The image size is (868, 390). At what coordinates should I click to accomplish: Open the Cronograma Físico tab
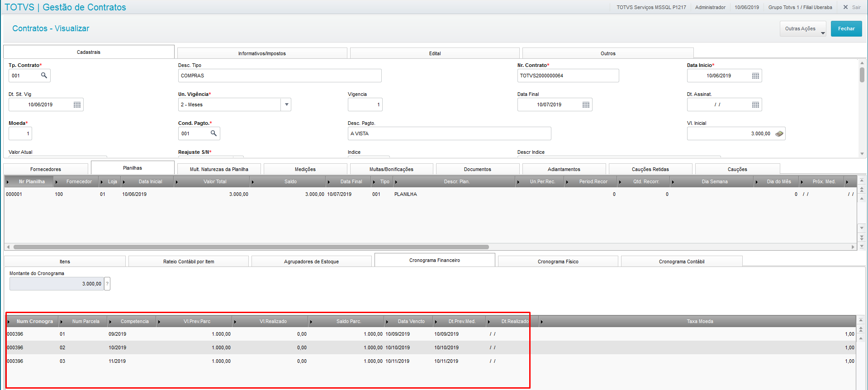[x=558, y=262]
